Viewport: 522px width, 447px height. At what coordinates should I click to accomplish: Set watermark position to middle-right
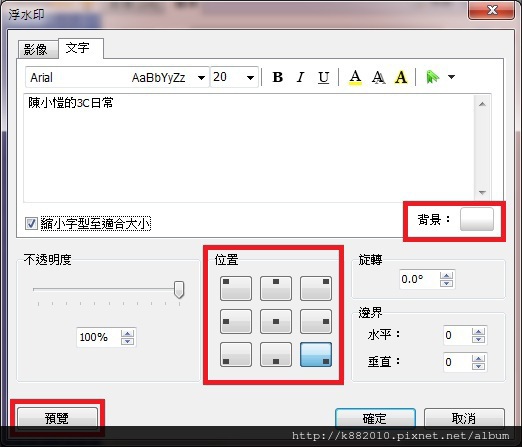[x=316, y=321]
